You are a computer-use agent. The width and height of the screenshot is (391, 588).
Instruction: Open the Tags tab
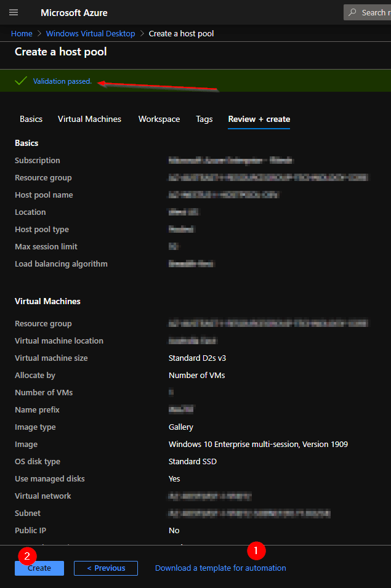[x=204, y=119]
